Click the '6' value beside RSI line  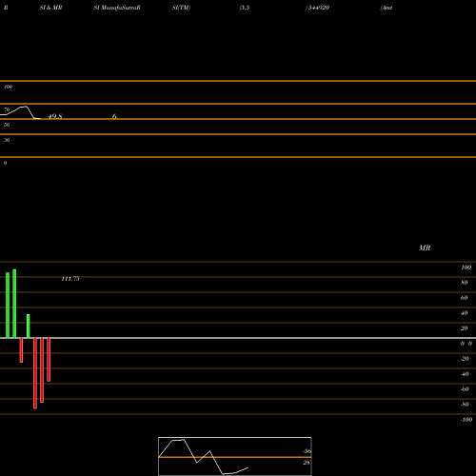114,116
